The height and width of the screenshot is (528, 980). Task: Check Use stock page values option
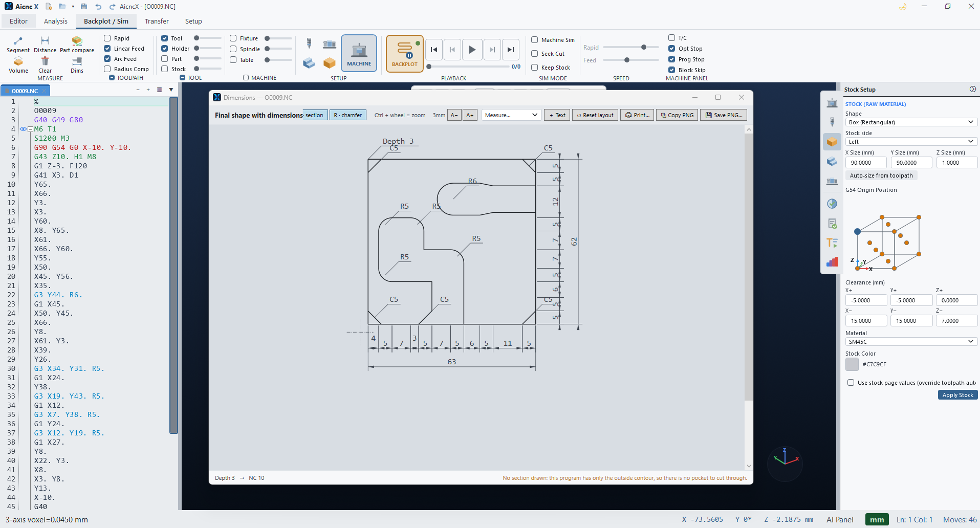click(x=851, y=383)
